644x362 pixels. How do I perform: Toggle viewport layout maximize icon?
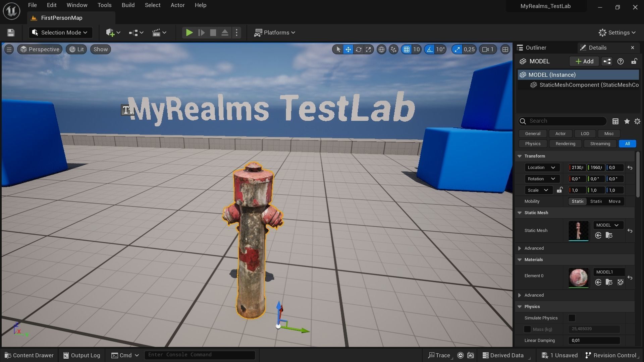505,49
